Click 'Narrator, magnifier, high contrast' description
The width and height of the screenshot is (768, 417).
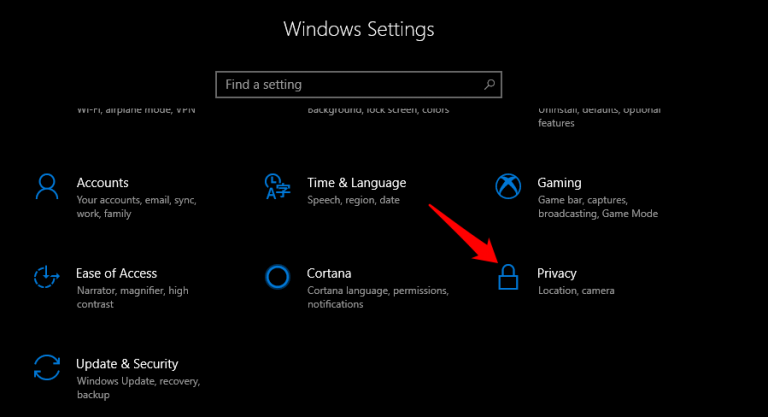132,297
